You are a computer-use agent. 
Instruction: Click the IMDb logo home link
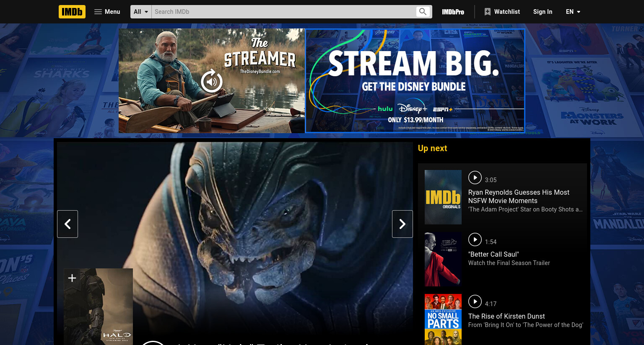coord(72,12)
